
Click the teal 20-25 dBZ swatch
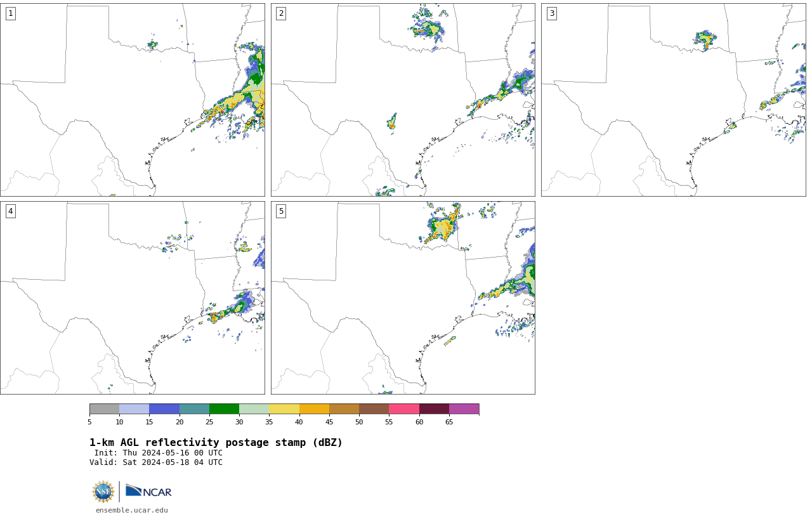tap(194, 409)
